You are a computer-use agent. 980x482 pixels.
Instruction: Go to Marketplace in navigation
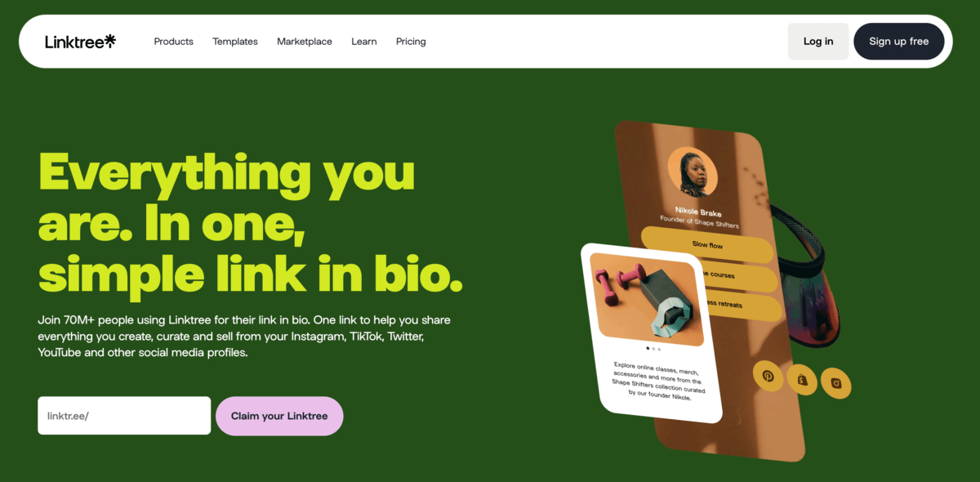(x=305, y=42)
